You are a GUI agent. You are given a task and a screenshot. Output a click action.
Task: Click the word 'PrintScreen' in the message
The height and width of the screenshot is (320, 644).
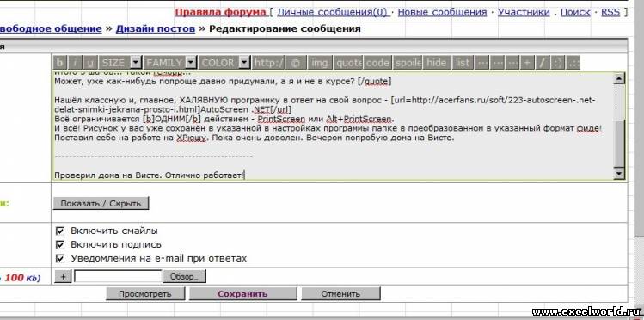[x=281, y=119]
